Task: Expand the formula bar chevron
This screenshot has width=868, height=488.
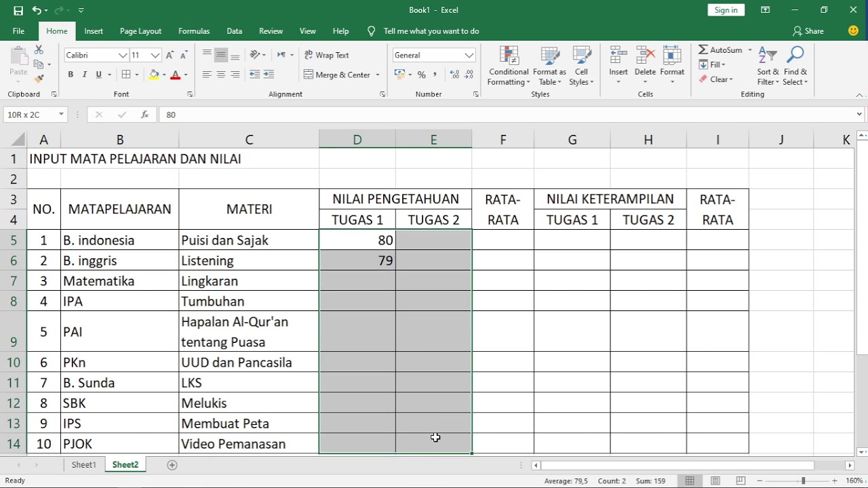Action: (x=859, y=115)
